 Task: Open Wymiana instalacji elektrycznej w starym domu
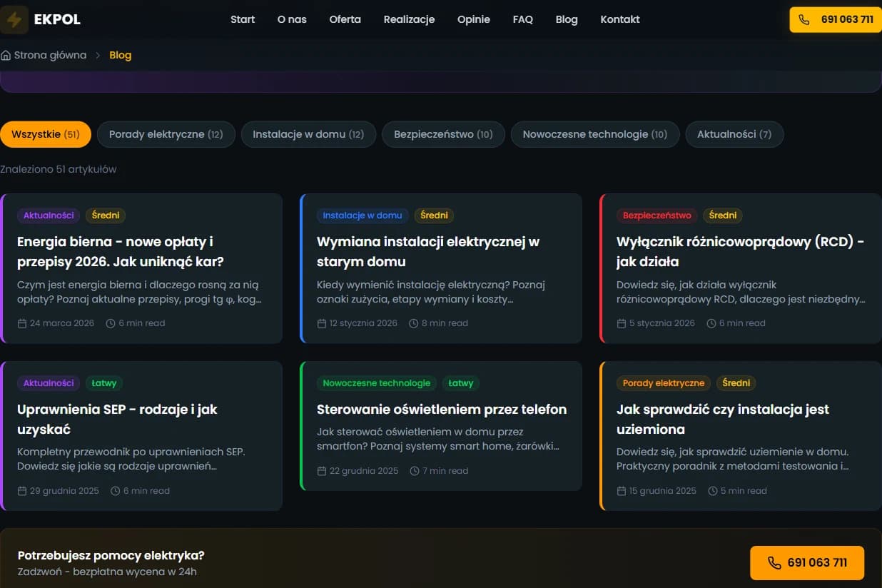tap(428, 251)
